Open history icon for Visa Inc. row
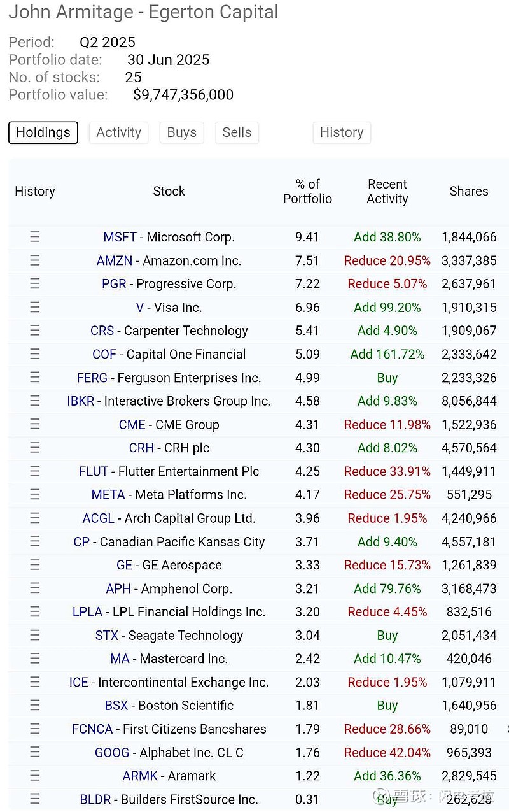 pyautogui.click(x=35, y=308)
